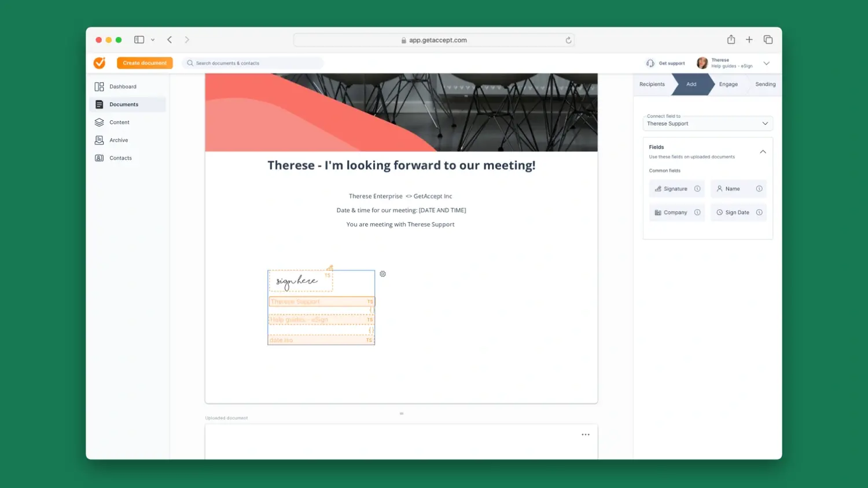Show info for the Company field
Screen dimensions: 868x488
click(697, 213)
